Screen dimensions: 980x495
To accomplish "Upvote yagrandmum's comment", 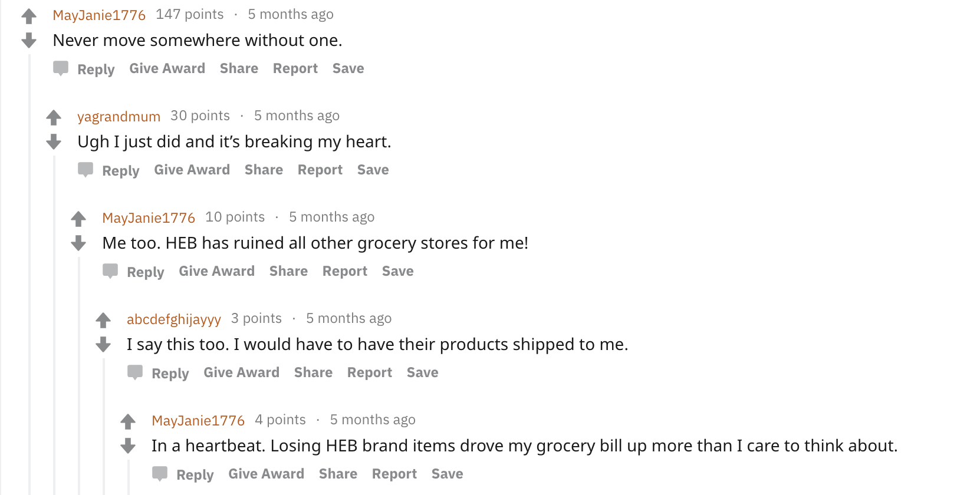I will point(54,117).
